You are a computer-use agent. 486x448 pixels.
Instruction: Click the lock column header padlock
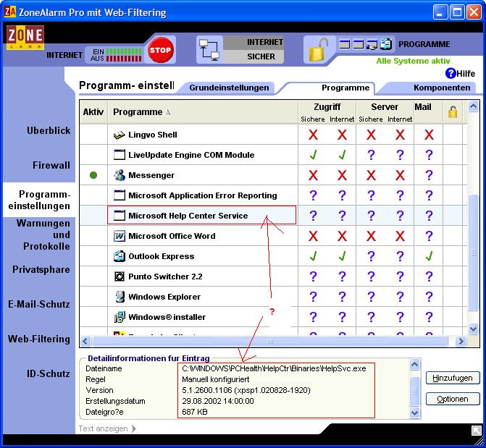point(453,111)
